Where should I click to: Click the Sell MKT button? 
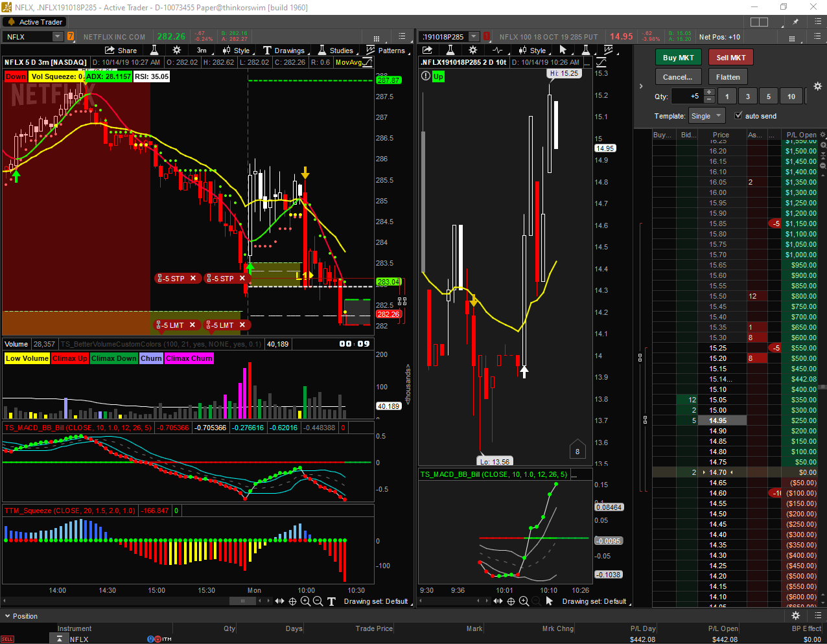pos(731,58)
